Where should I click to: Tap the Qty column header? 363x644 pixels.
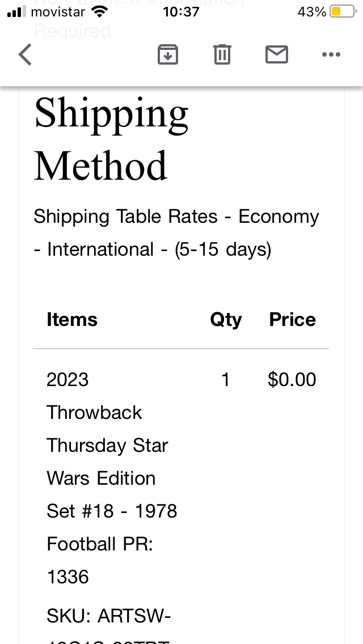(226, 320)
